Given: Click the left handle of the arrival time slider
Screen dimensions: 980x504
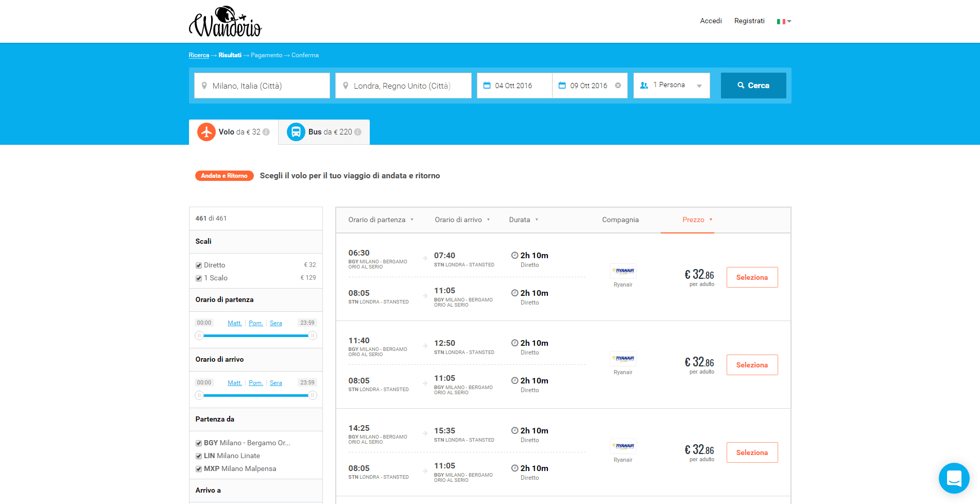Looking at the screenshot, I should click(x=199, y=395).
